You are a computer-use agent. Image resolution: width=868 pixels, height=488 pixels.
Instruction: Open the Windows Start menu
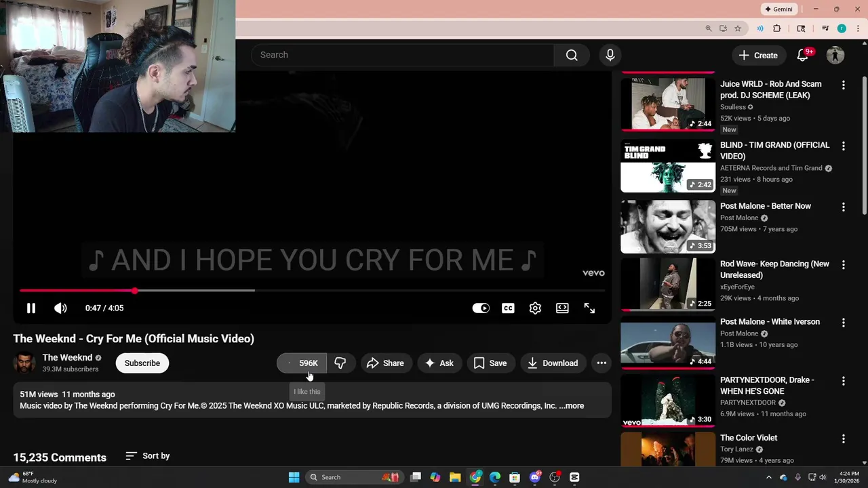click(x=294, y=477)
